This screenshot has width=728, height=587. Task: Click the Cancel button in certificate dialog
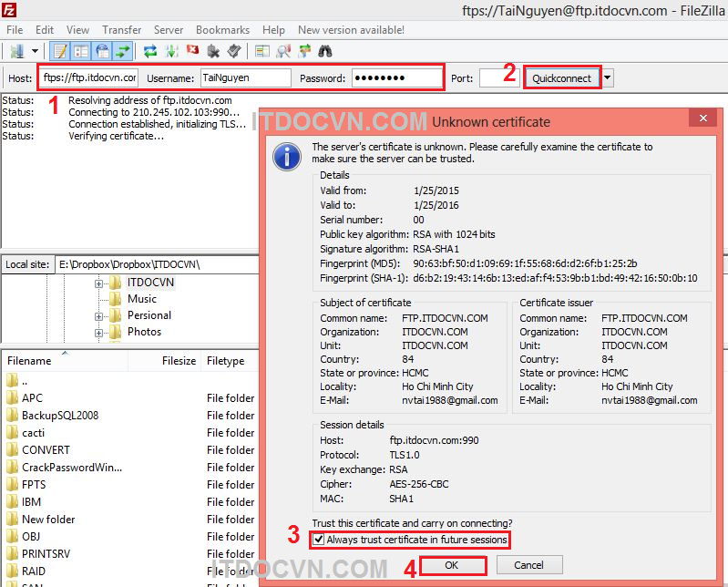point(528,565)
